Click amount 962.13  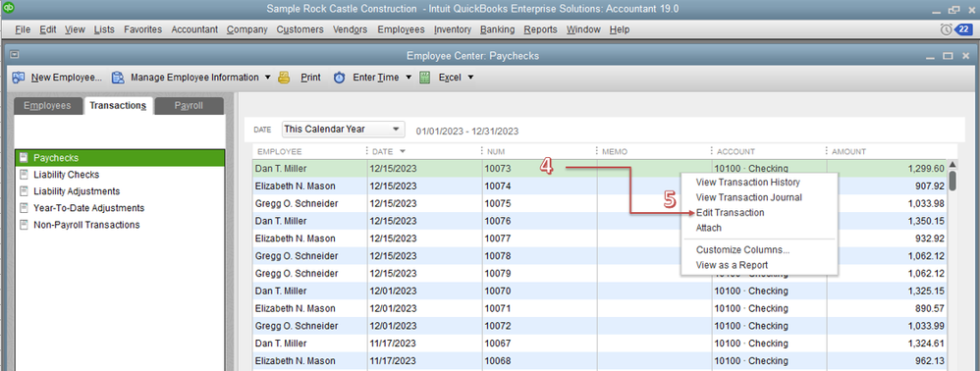coord(929,360)
